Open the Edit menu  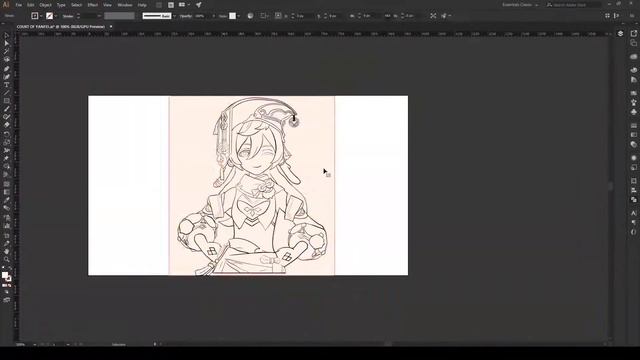(31, 5)
